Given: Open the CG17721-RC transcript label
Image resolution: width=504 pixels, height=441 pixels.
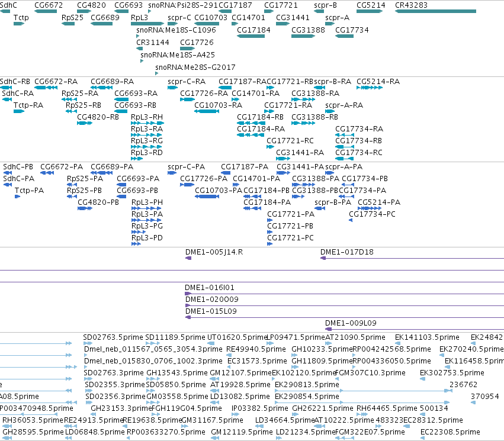Looking at the screenshot, I should pyautogui.click(x=290, y=141).
